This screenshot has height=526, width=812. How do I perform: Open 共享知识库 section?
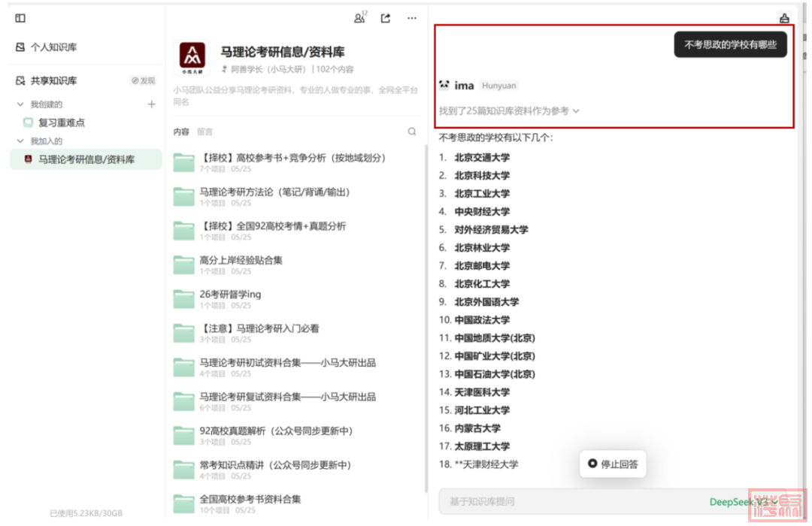point(47,80)
